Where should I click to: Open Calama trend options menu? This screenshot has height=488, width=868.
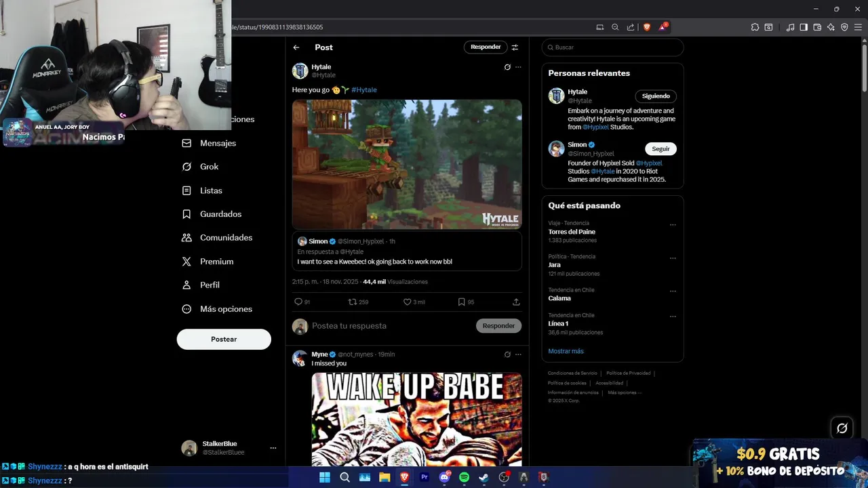click(x=673, y=291)
